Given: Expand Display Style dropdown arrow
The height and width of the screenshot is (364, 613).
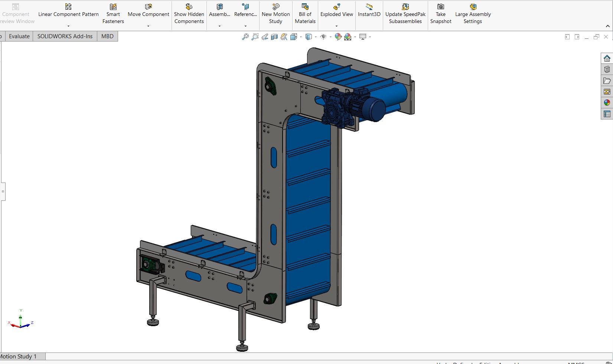Looking at the screenshot, I should point(316,37).
